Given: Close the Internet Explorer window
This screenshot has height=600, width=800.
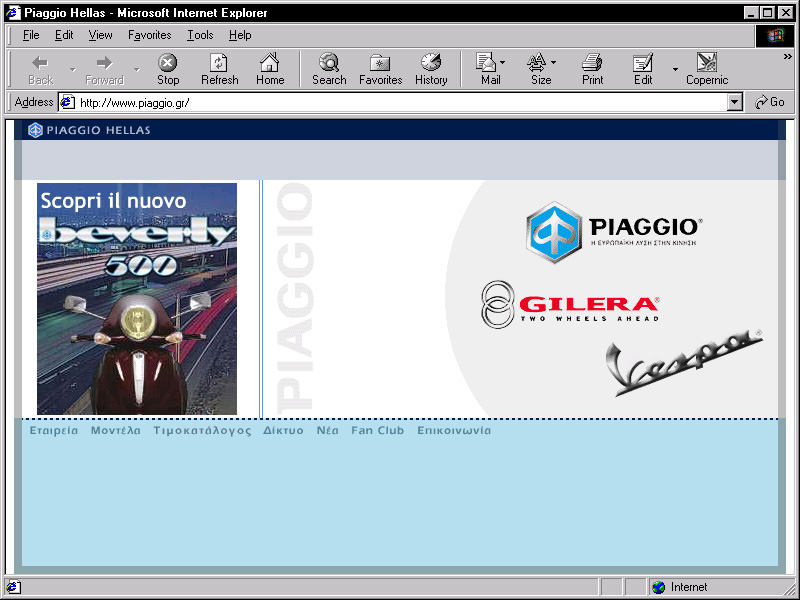Looking at the screenshot, I should point(785,13).
